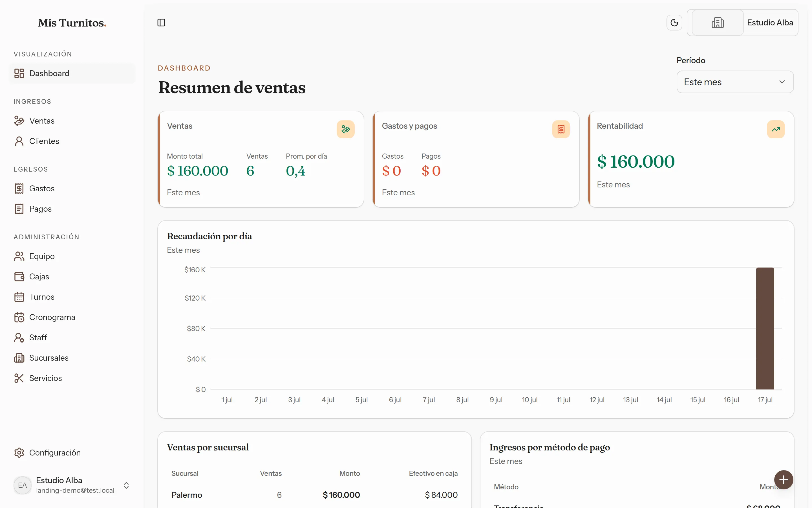The width and height of the screenshot is (812, 508).
Task: Click the Rentabilidad $ 160.000 value
Action: point(636,161)
